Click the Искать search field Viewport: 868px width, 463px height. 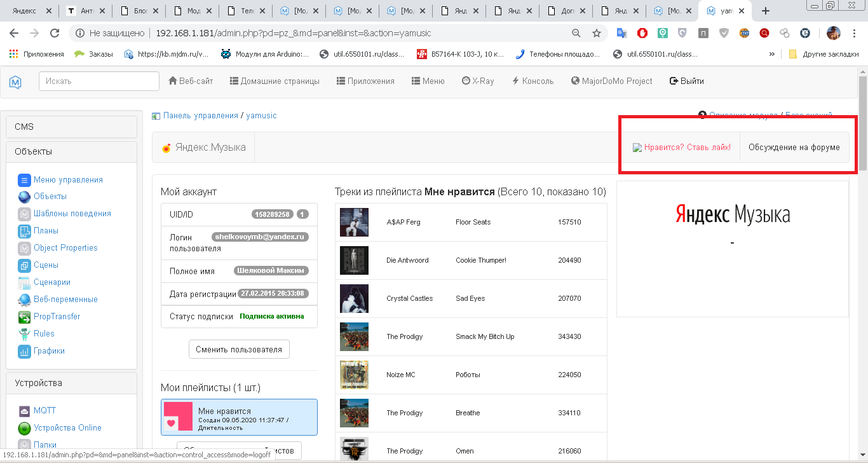99,81
